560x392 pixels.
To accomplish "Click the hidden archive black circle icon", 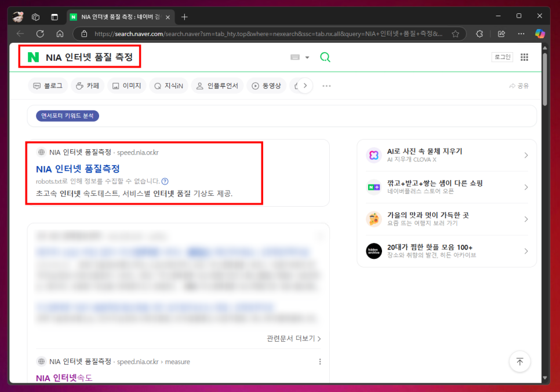I will [374, 251].
